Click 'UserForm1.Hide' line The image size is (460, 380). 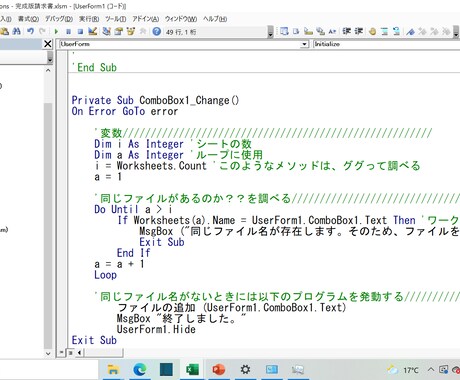[156, 329]
